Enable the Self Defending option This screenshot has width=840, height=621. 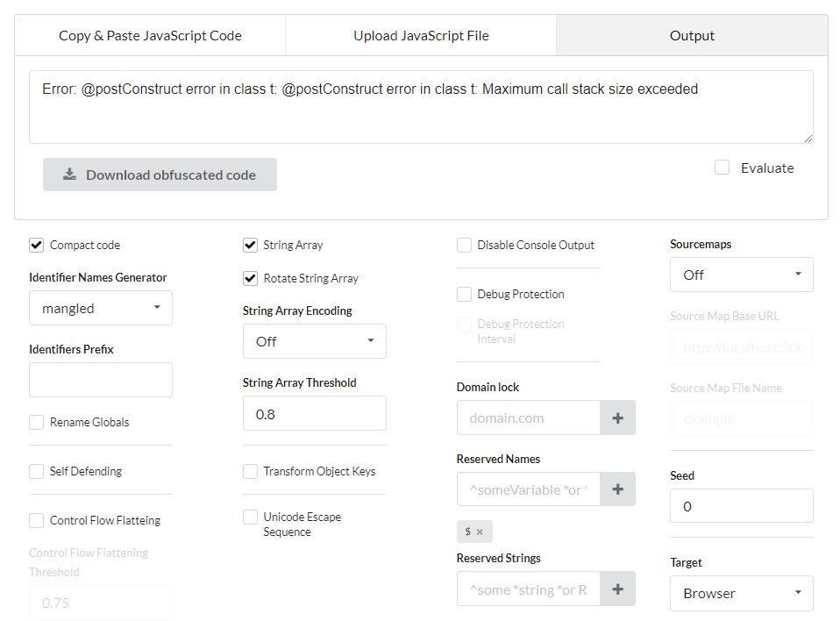[37, 472]
